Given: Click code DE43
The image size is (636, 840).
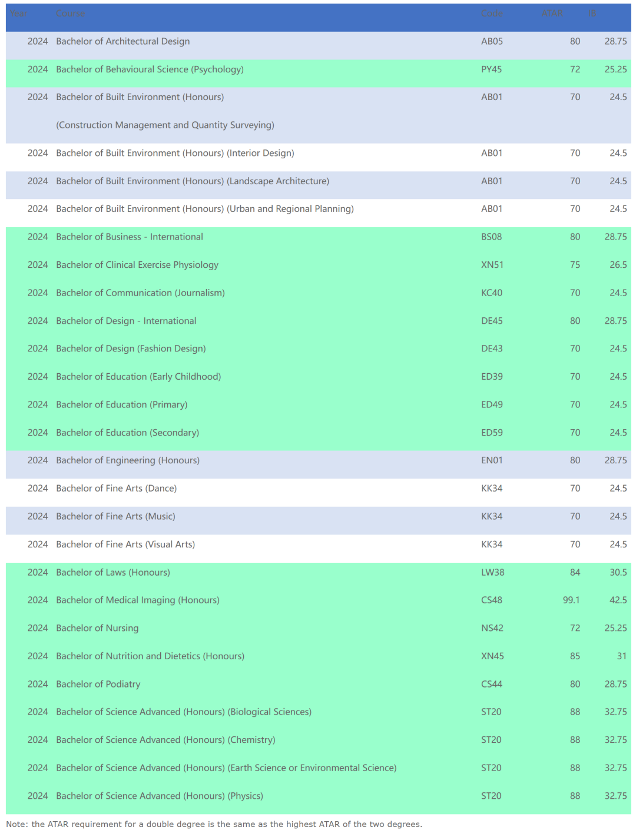Looking at the screenshot, I should pos(492,348).
